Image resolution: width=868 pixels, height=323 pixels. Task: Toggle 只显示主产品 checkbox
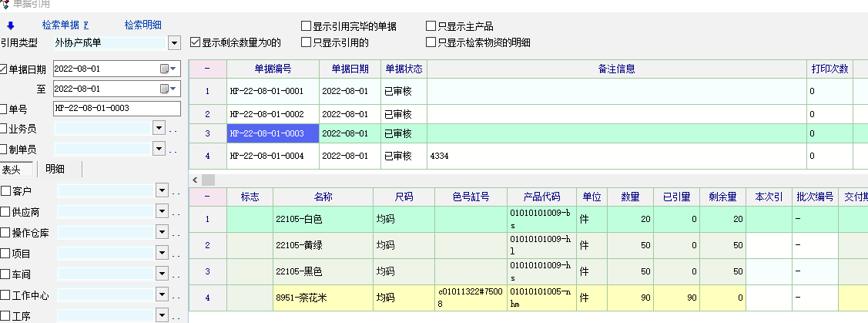tap(431, 26)
